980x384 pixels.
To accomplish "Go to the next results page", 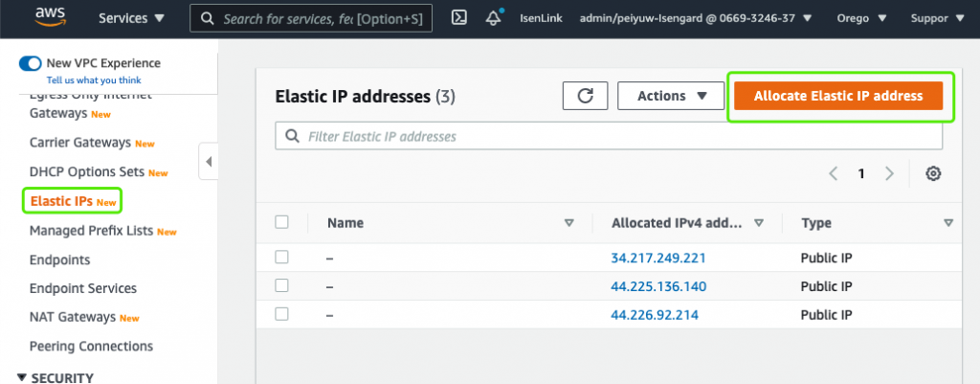I will 889,174.
